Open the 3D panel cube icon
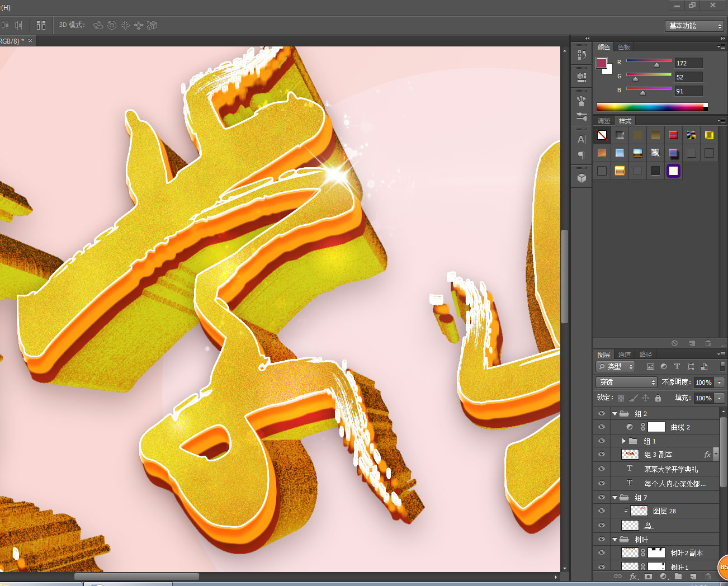728x586 pixels. 582,178
